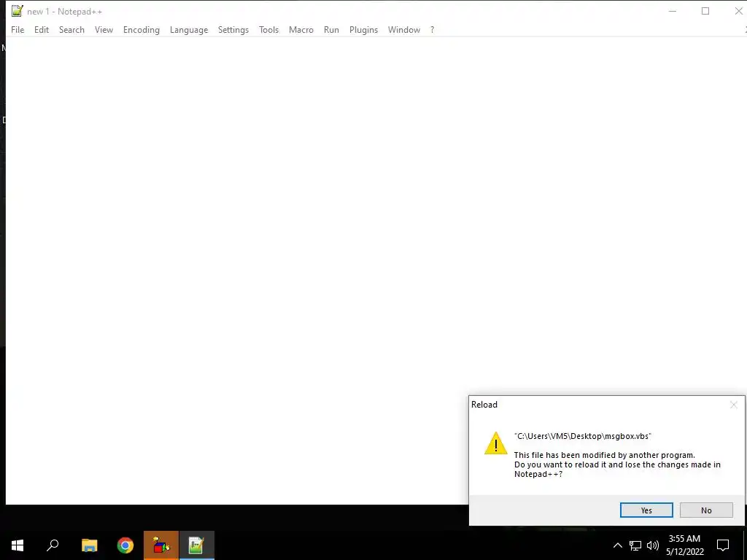This screenshot has height=560, width=747.
Task: Open the Settings menu
Action: (x=233, y=29)
